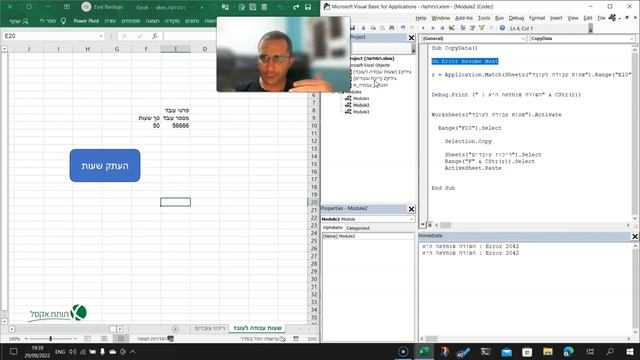Select cell containing 56666

176,126
